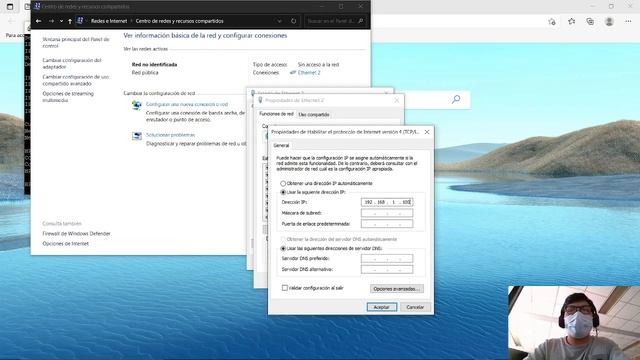Open recent locations dropdown arrow
The width and height of the screenshot is (640, 360).
(x=61, y=21)
